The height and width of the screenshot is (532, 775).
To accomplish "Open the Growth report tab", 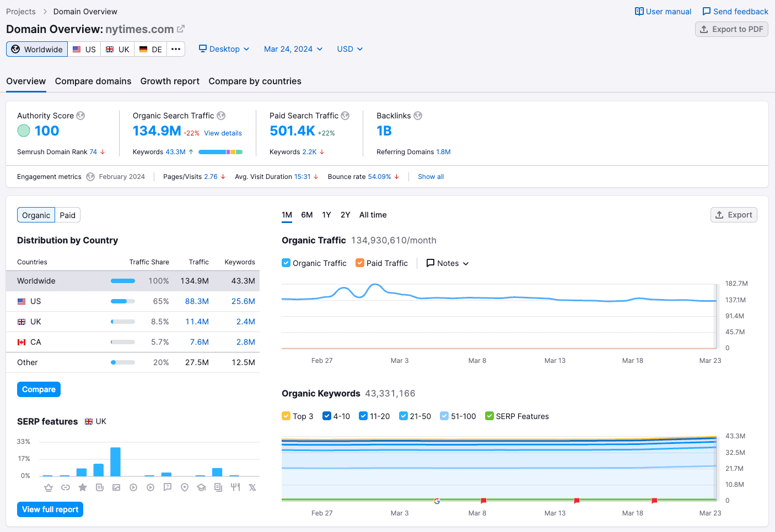I will [170, 81].
